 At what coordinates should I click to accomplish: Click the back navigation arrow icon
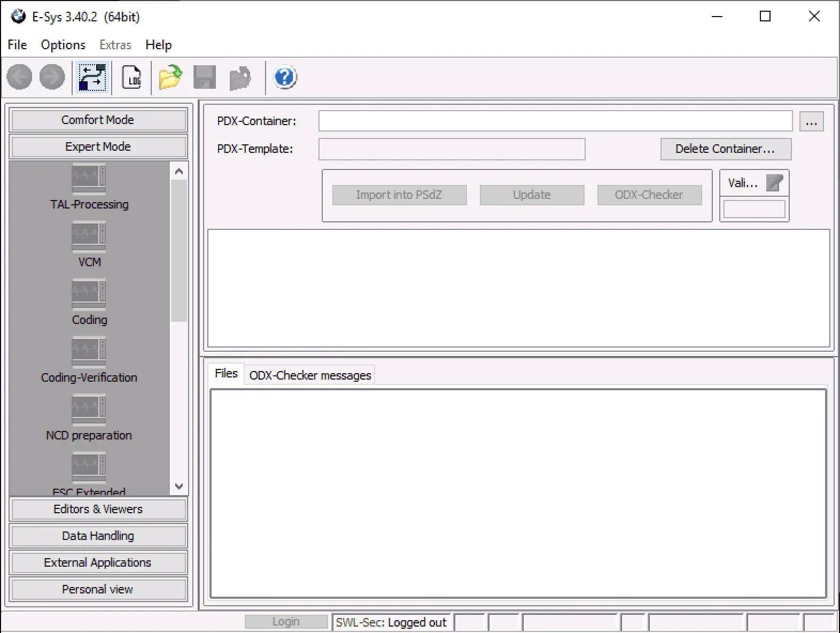tap(19, 78)
